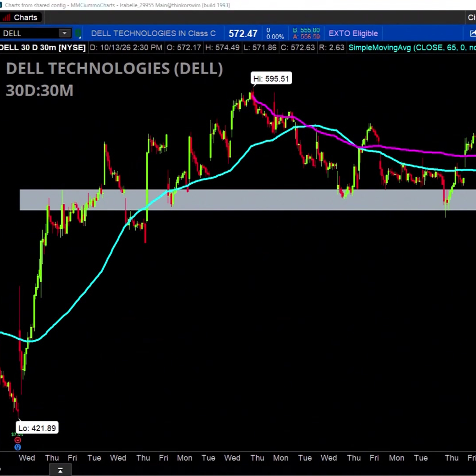Click the 'DELL TECHNOLOGIES (DELL)' chart note

point(114,68)
